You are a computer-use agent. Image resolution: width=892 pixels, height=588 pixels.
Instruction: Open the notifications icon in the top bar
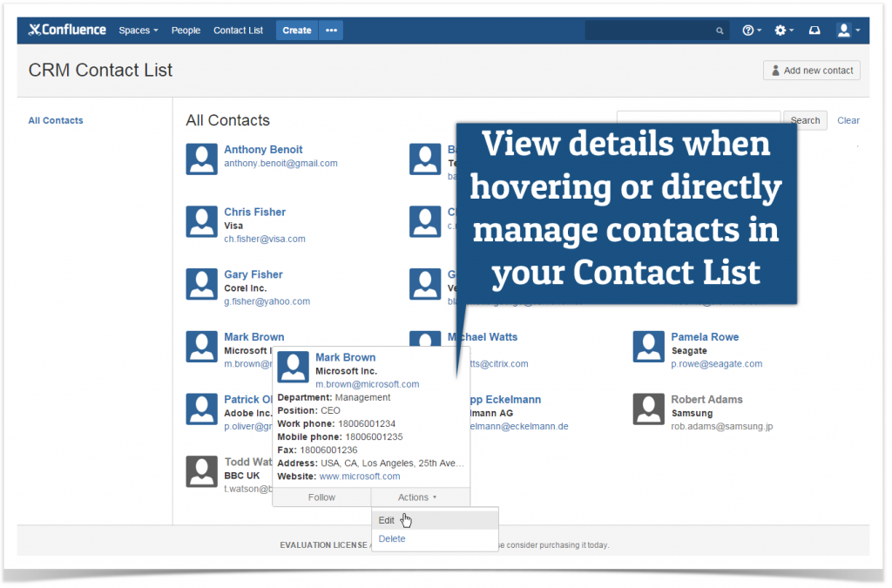tap(814, 30)
